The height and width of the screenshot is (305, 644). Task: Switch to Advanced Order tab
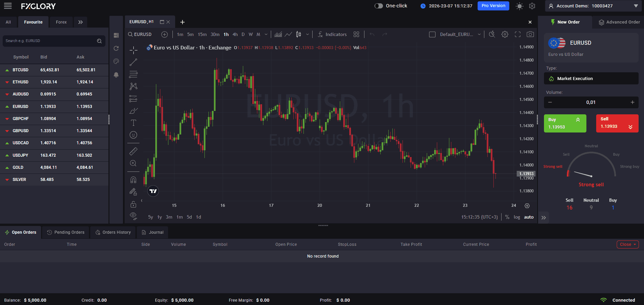(619, 22)
